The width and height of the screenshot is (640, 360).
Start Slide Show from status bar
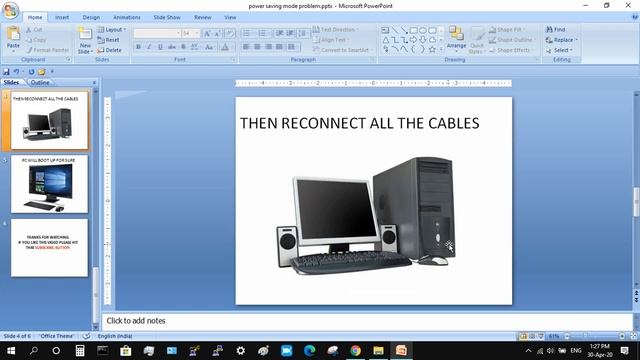pos(541,336)
